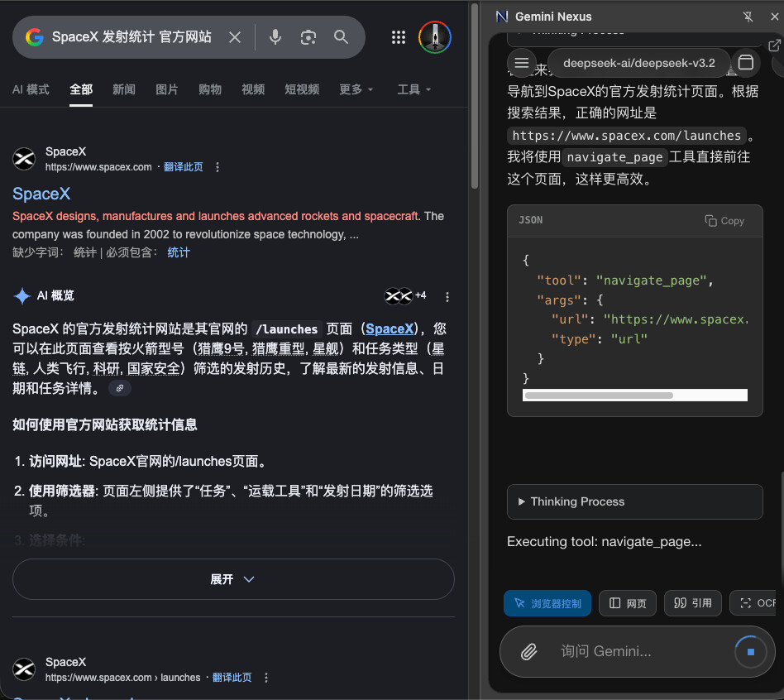Attach a file with the paperclip

pyautogui.click(x=528, y=651)
